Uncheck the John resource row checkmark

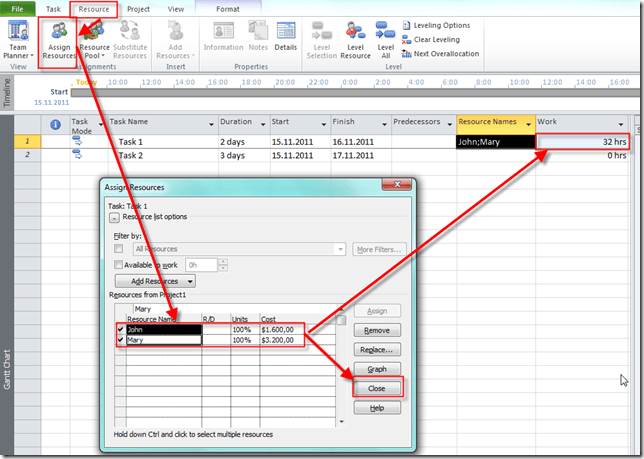coord(120,329)
